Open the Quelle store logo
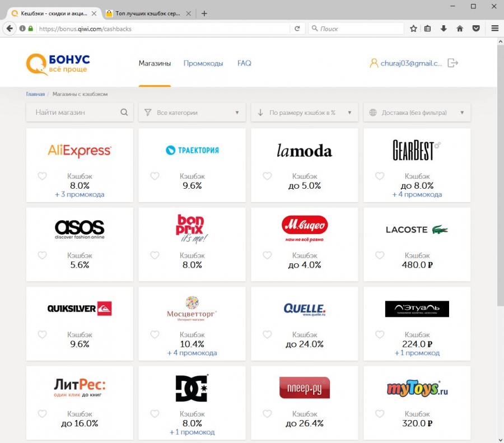The height and width of the screenshot is (443, 504). tap(305, 309)
